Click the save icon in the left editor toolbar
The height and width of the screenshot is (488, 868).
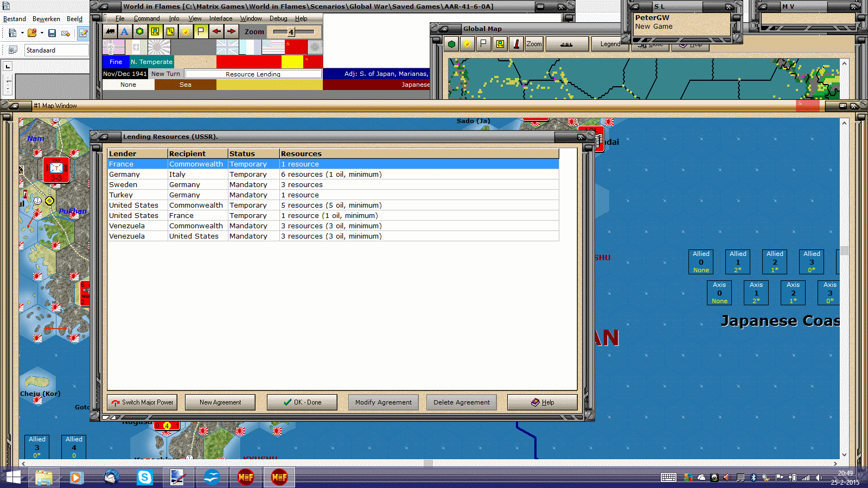coord(52,33)
